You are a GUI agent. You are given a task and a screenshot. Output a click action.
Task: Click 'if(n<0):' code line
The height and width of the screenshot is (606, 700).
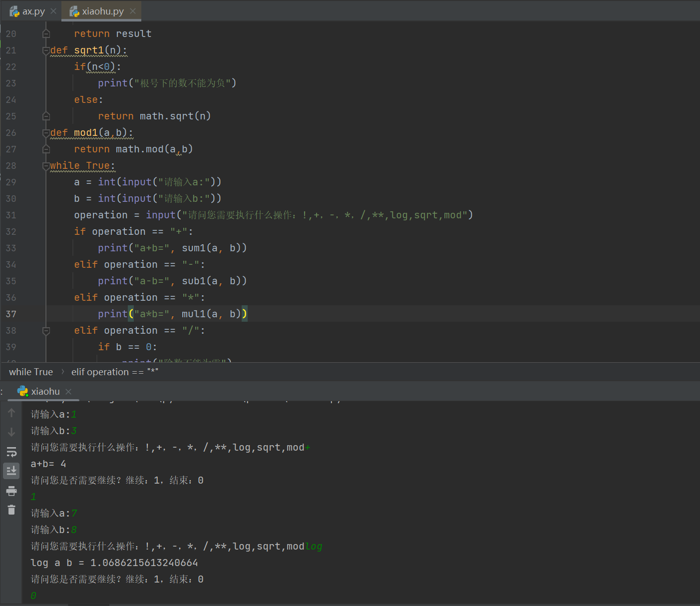(97, 66)
